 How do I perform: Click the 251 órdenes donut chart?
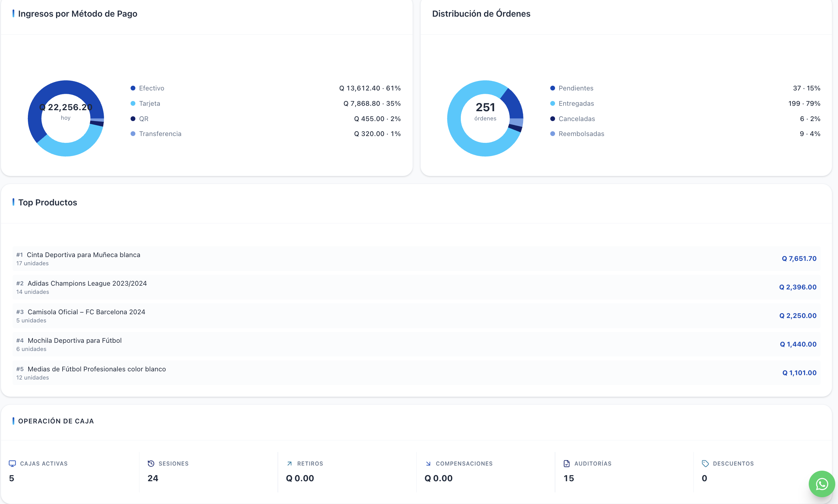click(485, 118)
